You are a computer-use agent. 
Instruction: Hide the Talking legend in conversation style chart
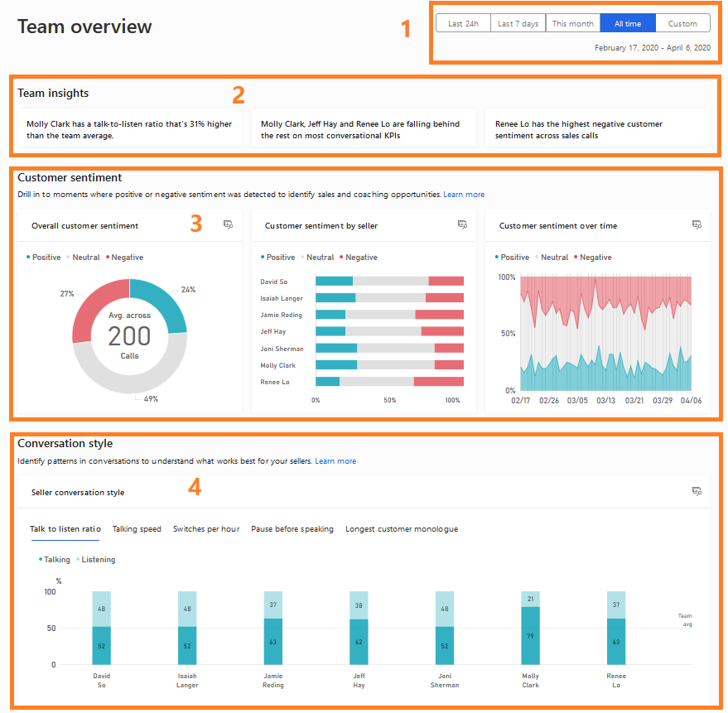click(x=53, y=559)
